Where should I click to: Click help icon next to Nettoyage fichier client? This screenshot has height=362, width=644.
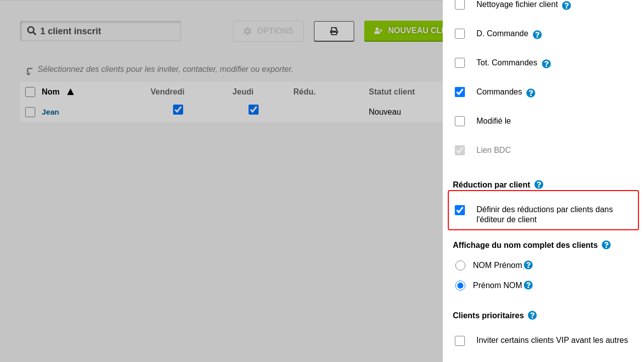click(567, 6)
